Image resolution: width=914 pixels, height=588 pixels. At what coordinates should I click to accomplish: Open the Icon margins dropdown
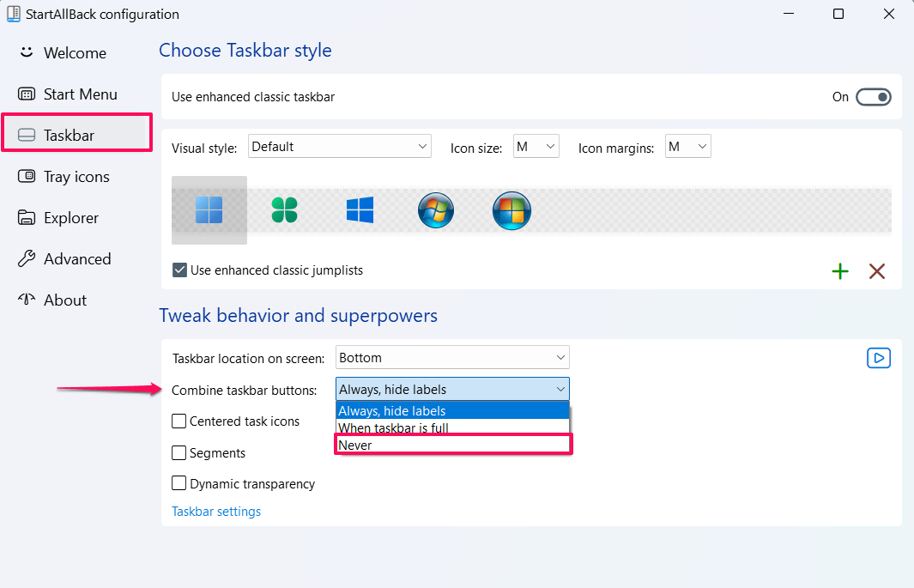687,146
